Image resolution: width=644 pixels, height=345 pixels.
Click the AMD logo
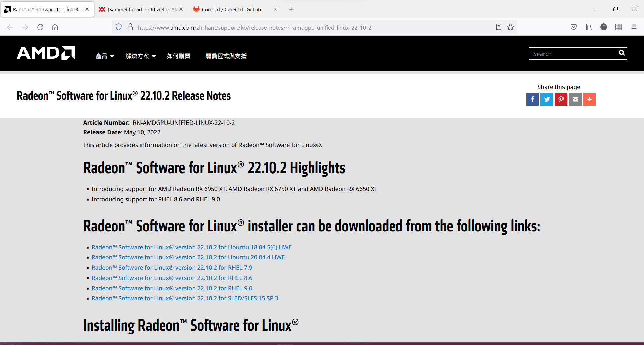(x=46, y=53)
